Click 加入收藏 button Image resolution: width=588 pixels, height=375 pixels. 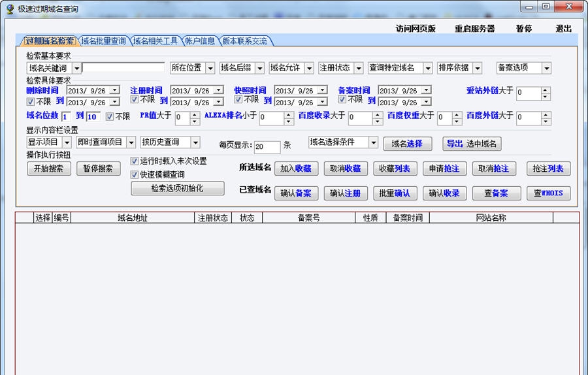tap(296, 169)
